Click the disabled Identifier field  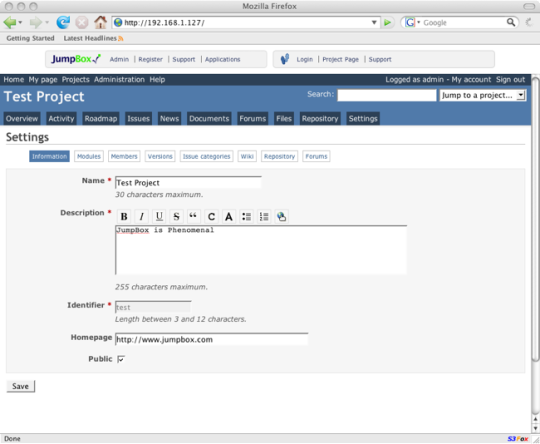153,307
